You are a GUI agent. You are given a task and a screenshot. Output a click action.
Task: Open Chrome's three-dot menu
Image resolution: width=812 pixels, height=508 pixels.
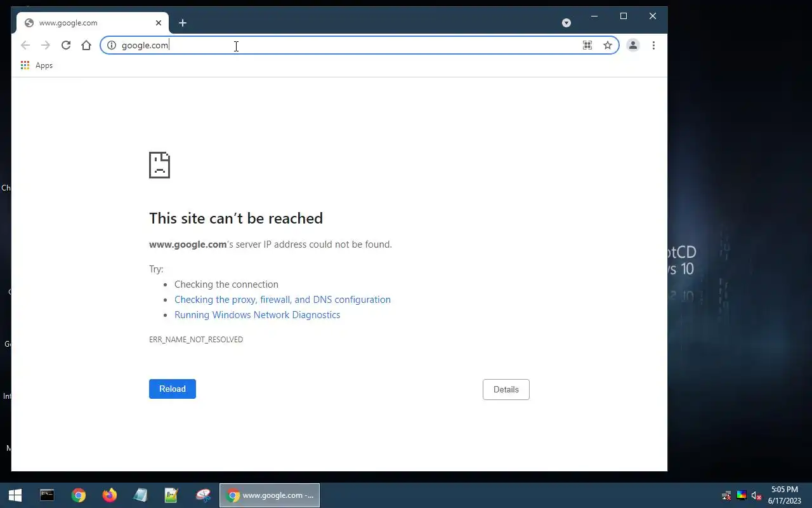pos(653,45)
